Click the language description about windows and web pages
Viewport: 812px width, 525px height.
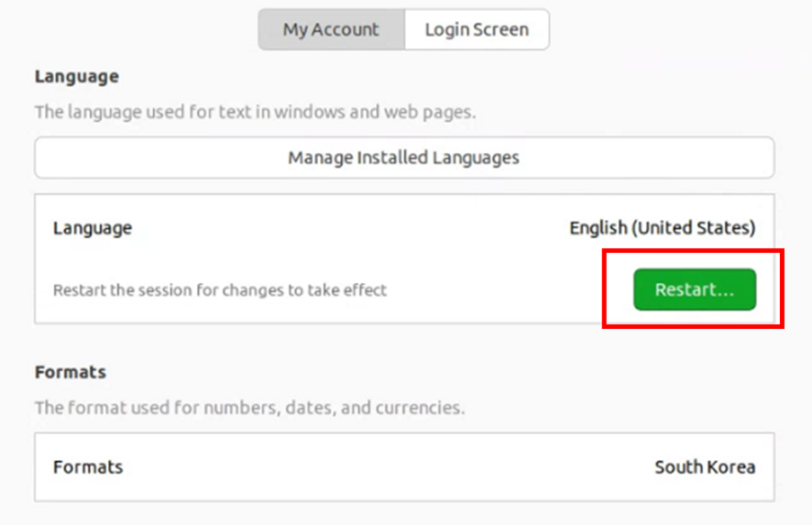[x=256, y=112]
